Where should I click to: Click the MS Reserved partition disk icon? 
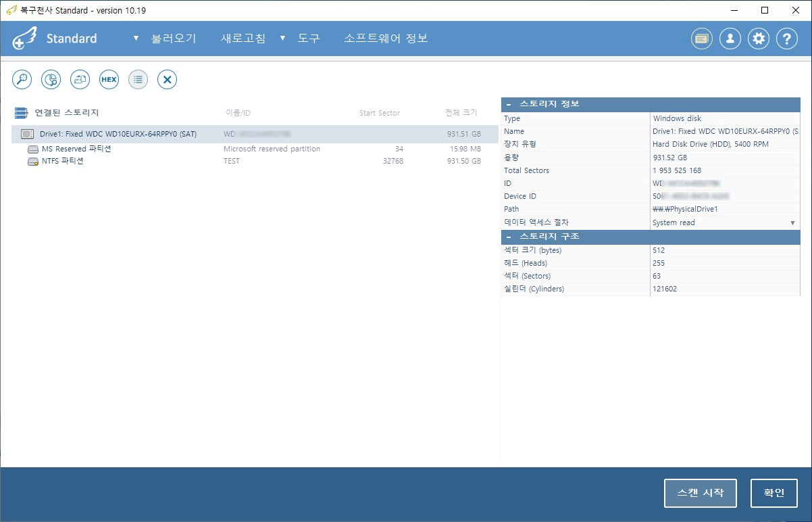tap(33, 149)
